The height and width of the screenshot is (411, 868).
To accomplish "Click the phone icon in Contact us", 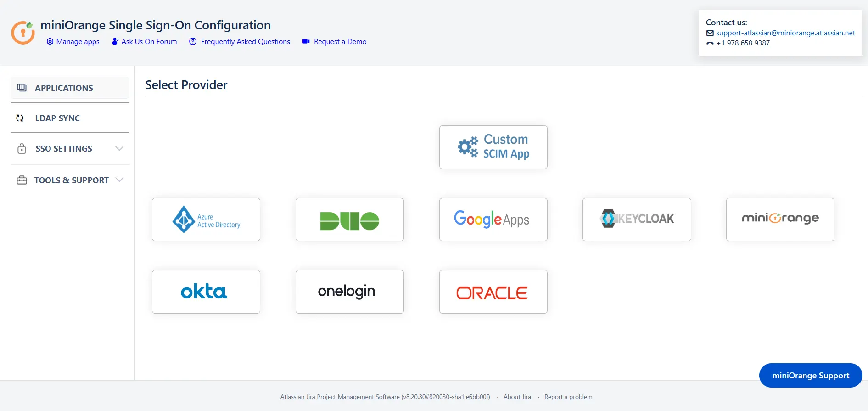I will point(710,43).
